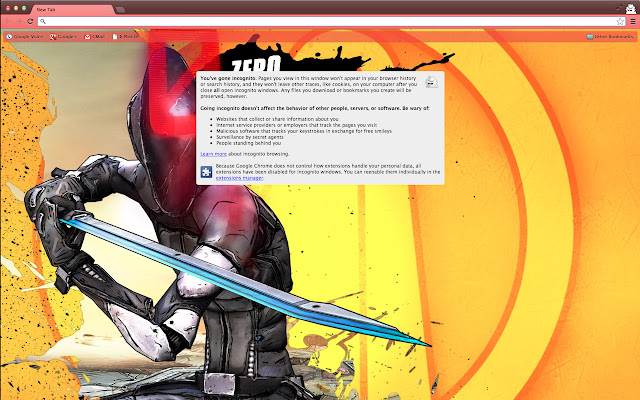Image resolution: width=640 pixels, height=400 pixels.
Task: Go back with the back arrow
Action: [x=9, y=21]
